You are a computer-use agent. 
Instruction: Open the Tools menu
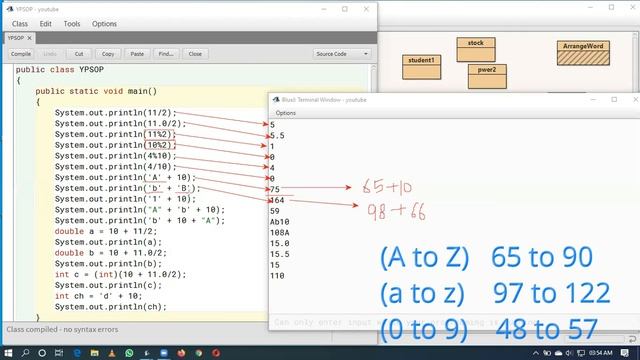[x=72, y=24]
